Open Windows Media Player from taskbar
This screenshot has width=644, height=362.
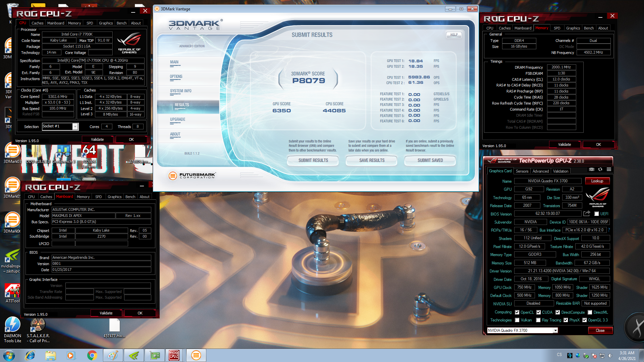coord(71,355)
